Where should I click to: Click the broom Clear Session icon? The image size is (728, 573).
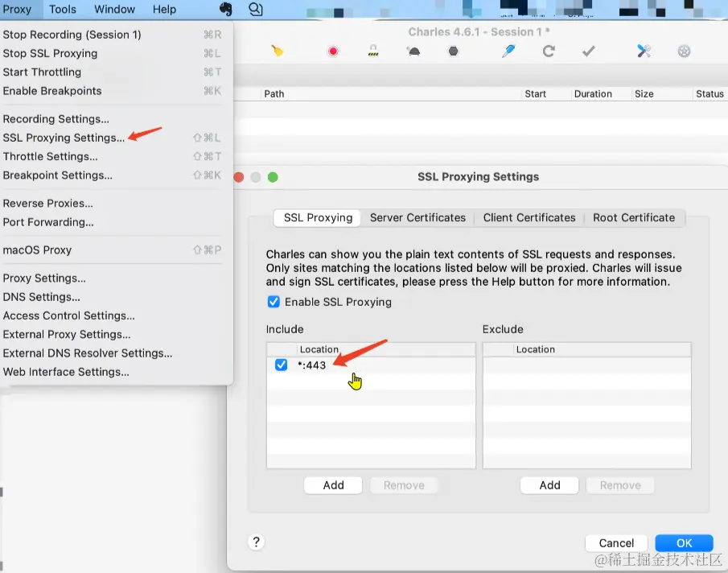point(278,51)
